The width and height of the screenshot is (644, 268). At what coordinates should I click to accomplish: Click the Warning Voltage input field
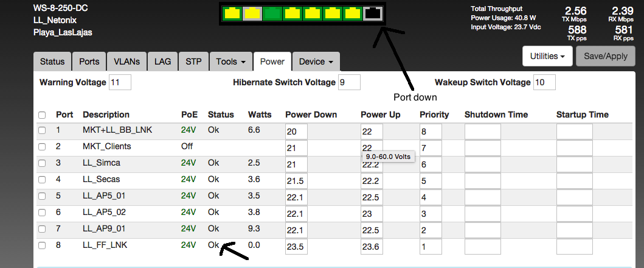point(120,82)
